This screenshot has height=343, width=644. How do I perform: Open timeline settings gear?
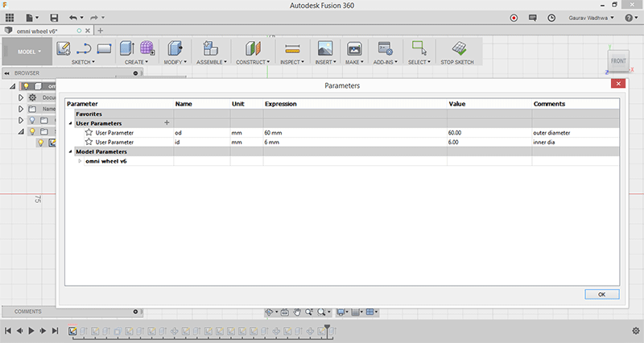tap(636, 331)
